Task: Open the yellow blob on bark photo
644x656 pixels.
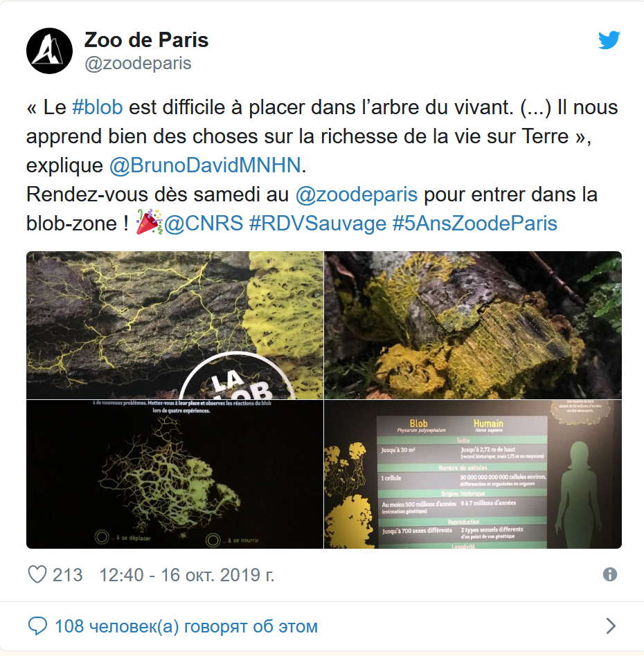Action: click(175, 325)
